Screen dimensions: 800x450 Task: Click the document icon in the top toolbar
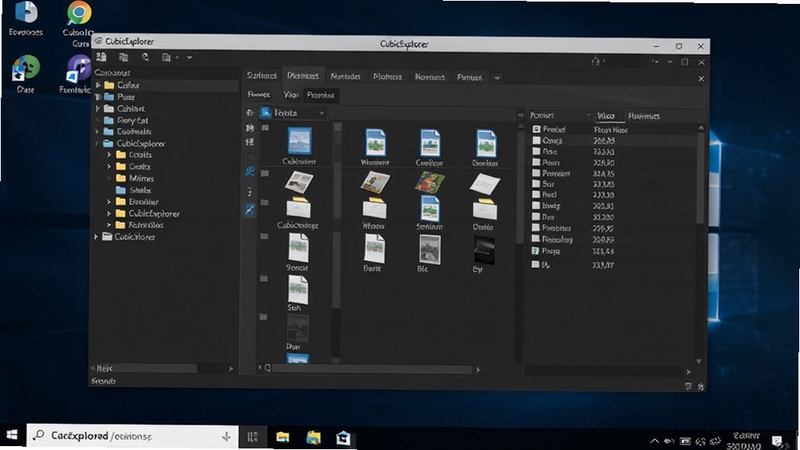166,58
